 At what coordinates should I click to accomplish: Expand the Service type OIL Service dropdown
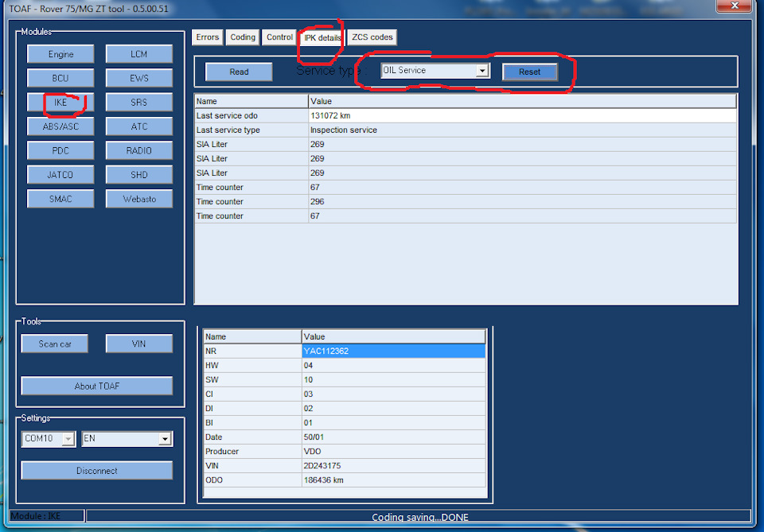[482, 71]
